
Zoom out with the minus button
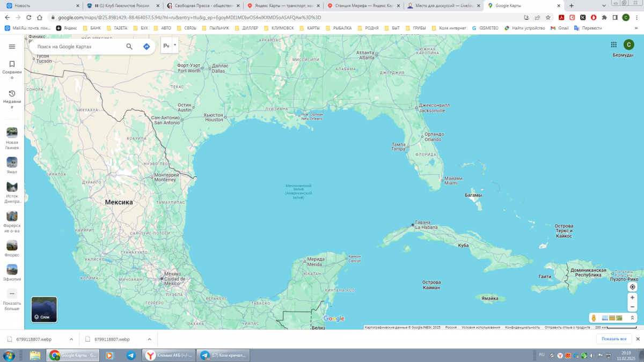[x=632, y=307]
